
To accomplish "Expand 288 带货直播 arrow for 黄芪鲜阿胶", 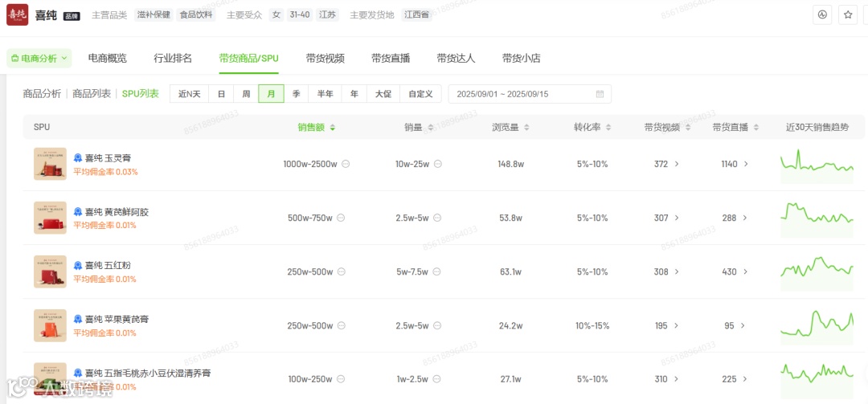I will click(x=746, y=218).
